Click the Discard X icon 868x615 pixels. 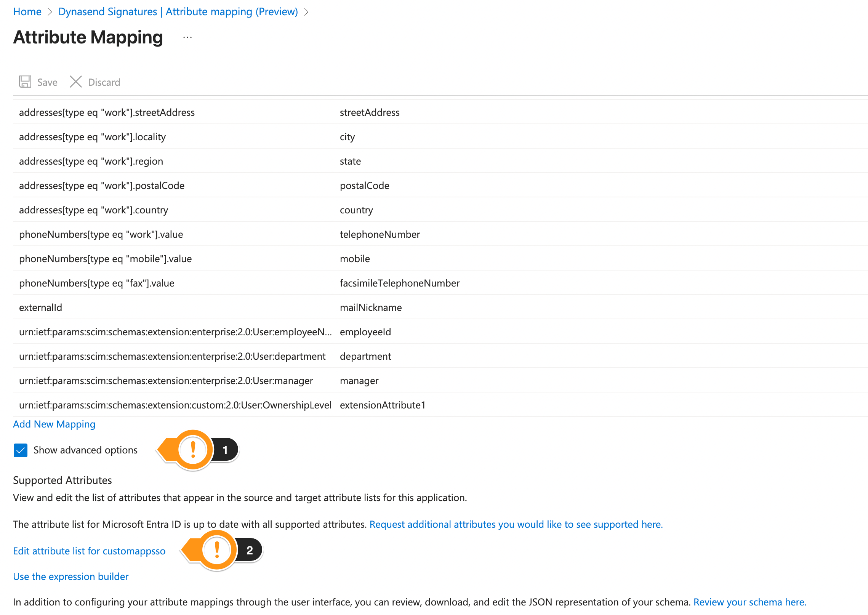[75, 82]
